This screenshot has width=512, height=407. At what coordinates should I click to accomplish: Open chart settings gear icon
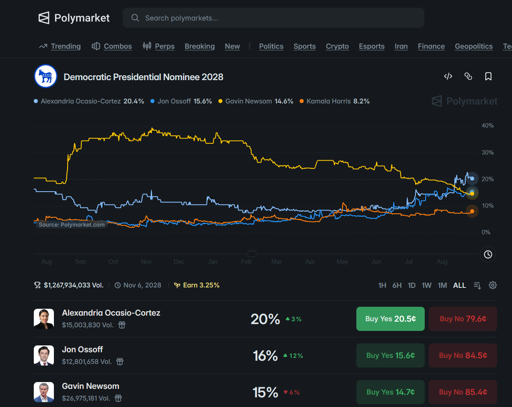(493, 285)
